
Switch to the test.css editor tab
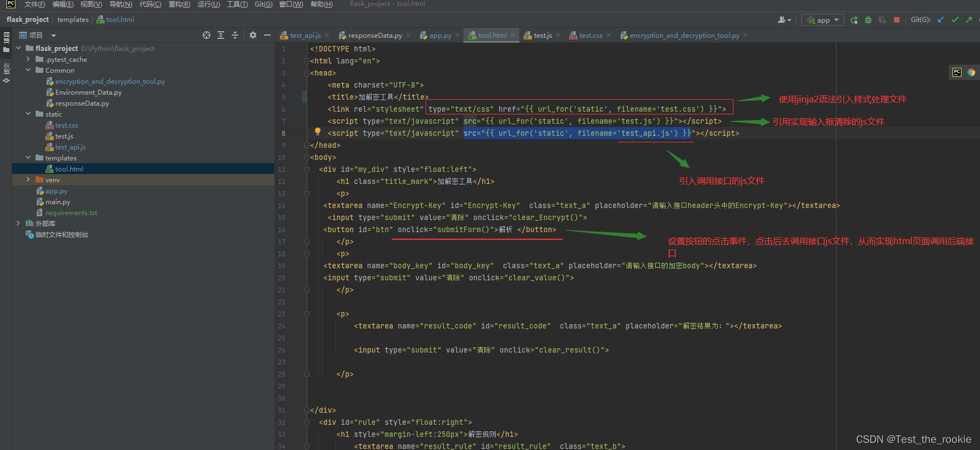click(591, 36)
